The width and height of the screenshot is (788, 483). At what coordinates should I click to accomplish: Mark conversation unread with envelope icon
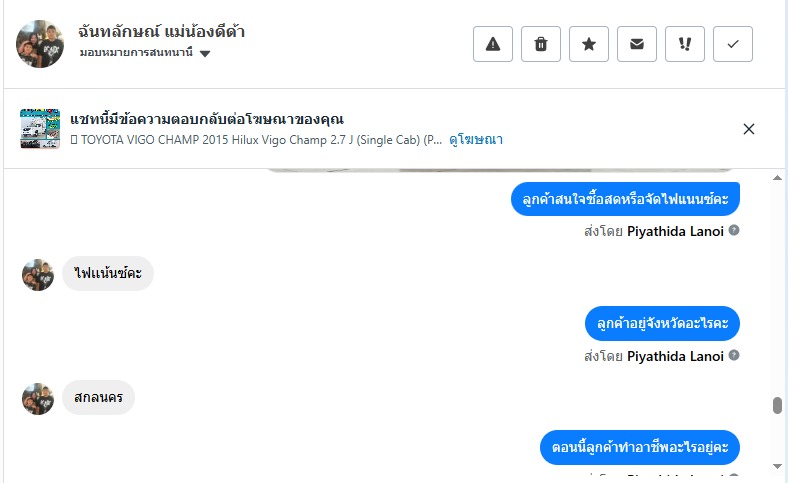tap(637, 44)
